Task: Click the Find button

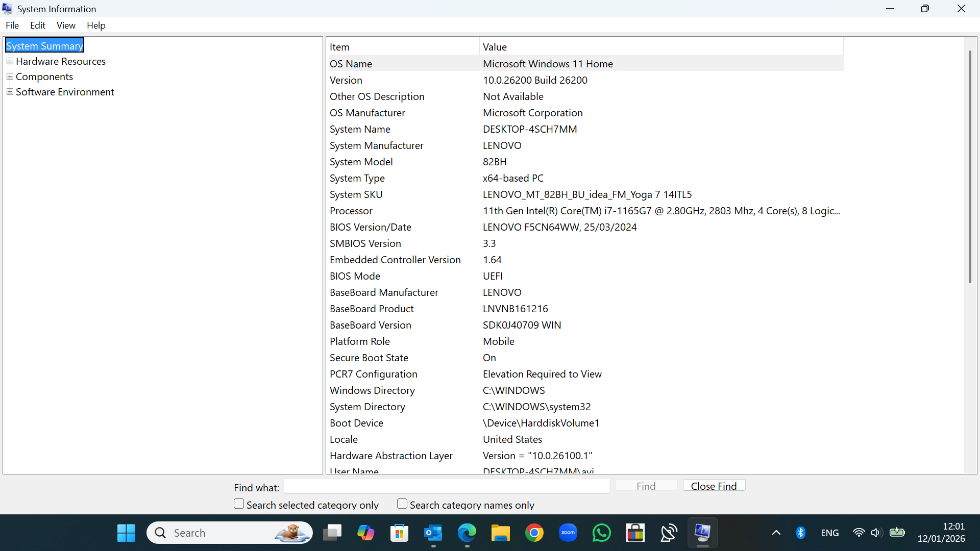Action: (x=646, y=486)
